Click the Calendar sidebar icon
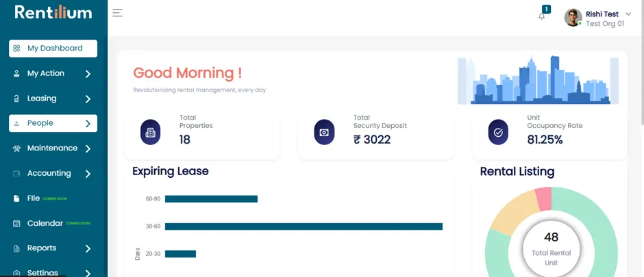Image resolution: width=644 pixels, height=277 pixels. [x=16, y=224]
